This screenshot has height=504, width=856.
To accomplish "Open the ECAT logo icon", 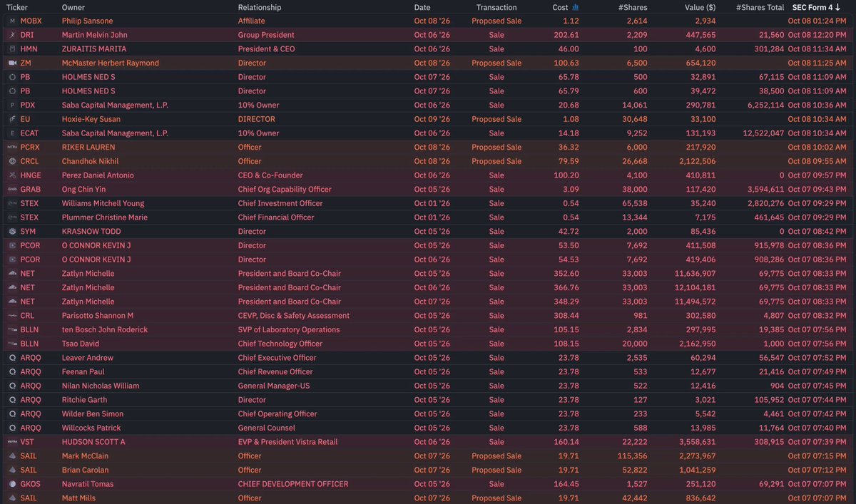I will [x=12, y=133].
